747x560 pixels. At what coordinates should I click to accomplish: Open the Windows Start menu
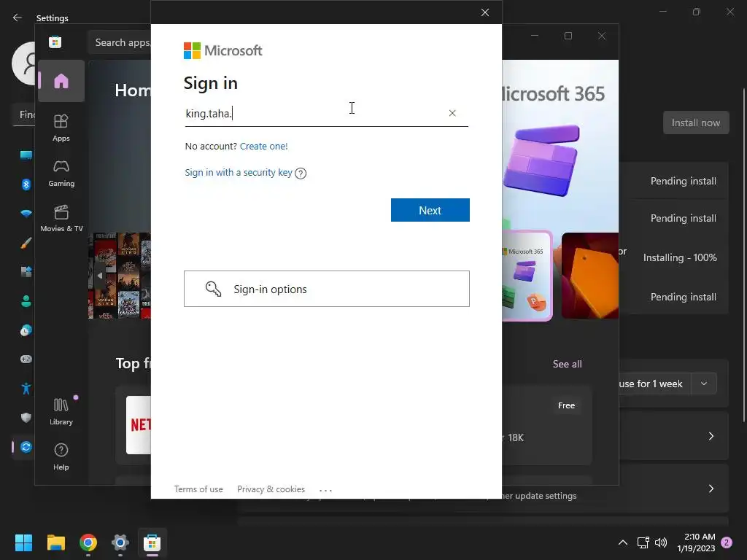tap(23, 542)
